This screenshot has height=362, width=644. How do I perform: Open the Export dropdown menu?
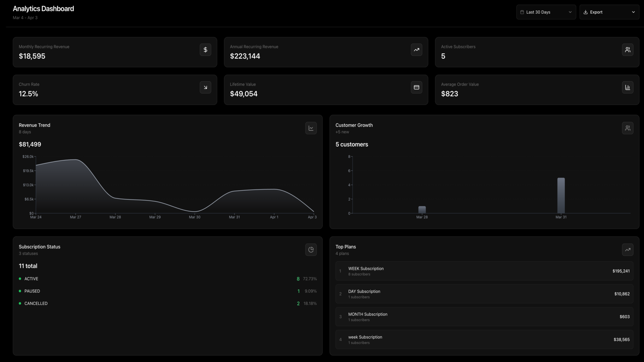[x=609, y=12]
